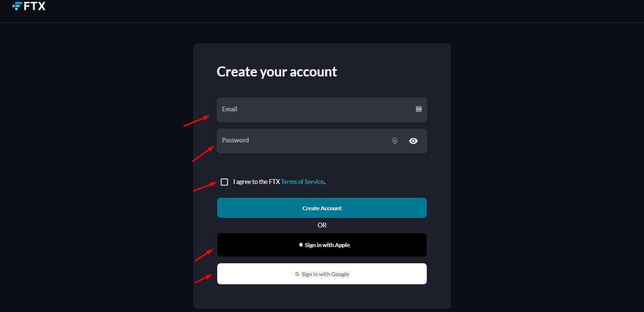Choose Sign in with Google
The image size is (644, 312).
(322, 274)
